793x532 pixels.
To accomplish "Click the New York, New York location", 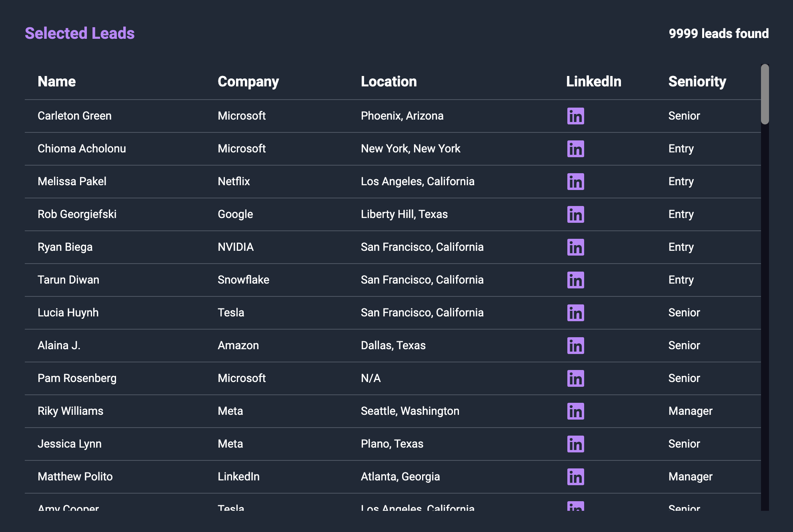I will (411, 149).
